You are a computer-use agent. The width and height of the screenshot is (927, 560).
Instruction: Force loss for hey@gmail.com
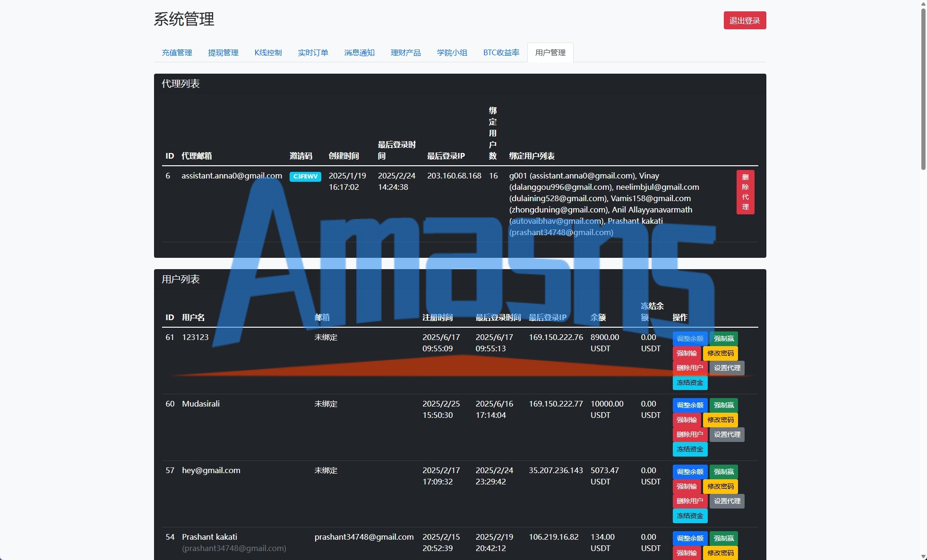(687, 486)
